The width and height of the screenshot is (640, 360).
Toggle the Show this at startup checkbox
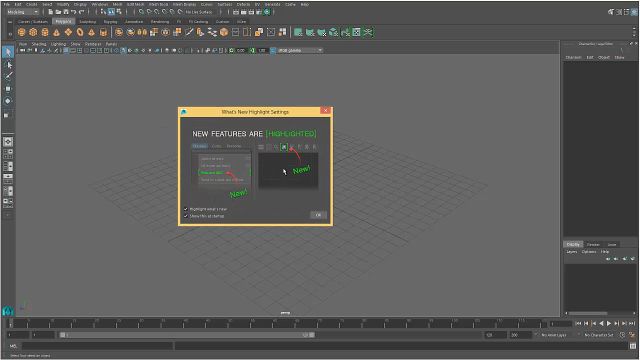coord(186,216)
